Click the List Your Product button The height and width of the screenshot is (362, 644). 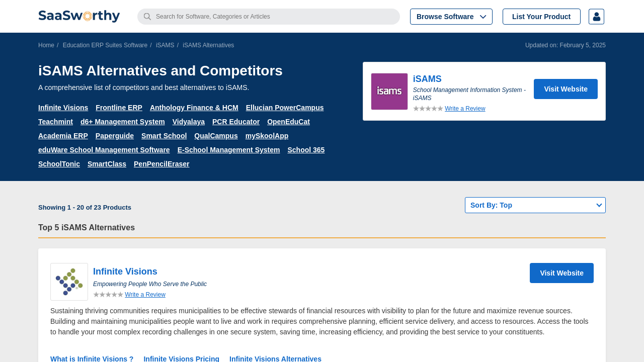(541, 17)
